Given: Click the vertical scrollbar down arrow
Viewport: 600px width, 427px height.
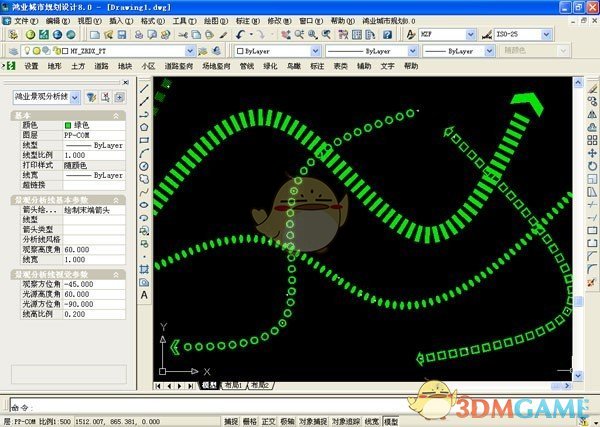Looking at the screenshot, I should click(x=578, y=376).
